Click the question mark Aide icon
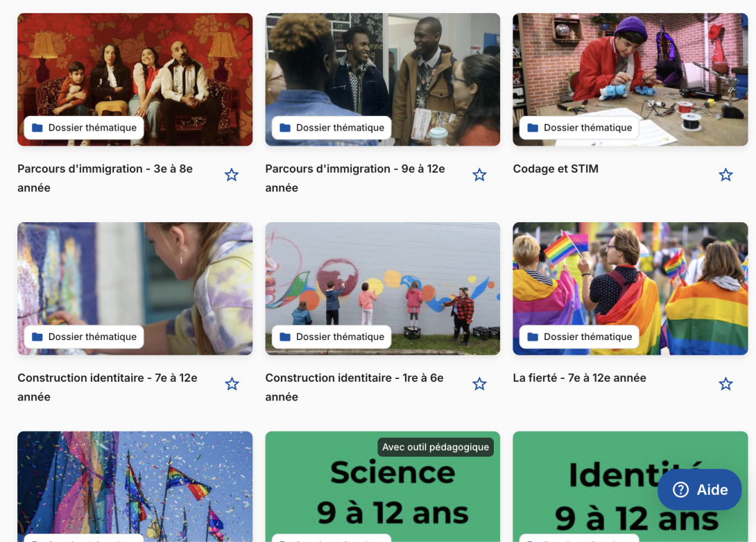Viewport: 756px width, 542px height. (x=681, y=489)
